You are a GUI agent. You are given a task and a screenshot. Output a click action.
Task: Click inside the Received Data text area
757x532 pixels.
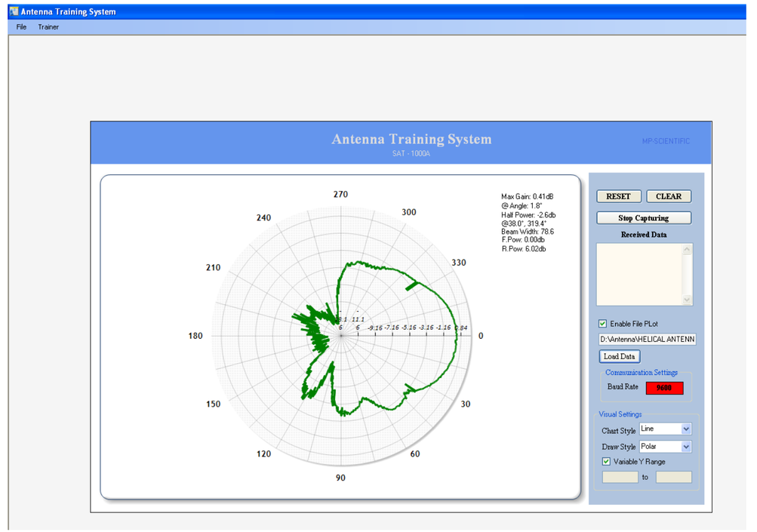(x=640, y=274)
